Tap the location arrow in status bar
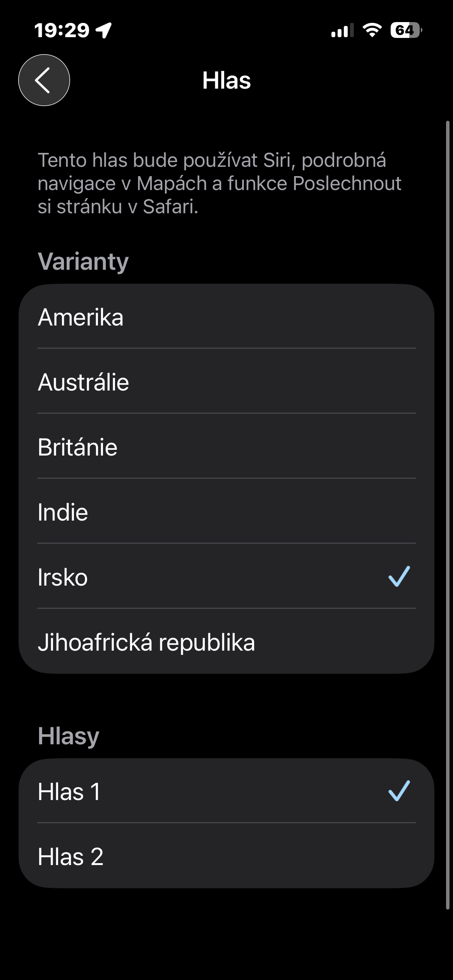Image resolution: width=453 pixels, height=980 pixels. pos(104,30)
